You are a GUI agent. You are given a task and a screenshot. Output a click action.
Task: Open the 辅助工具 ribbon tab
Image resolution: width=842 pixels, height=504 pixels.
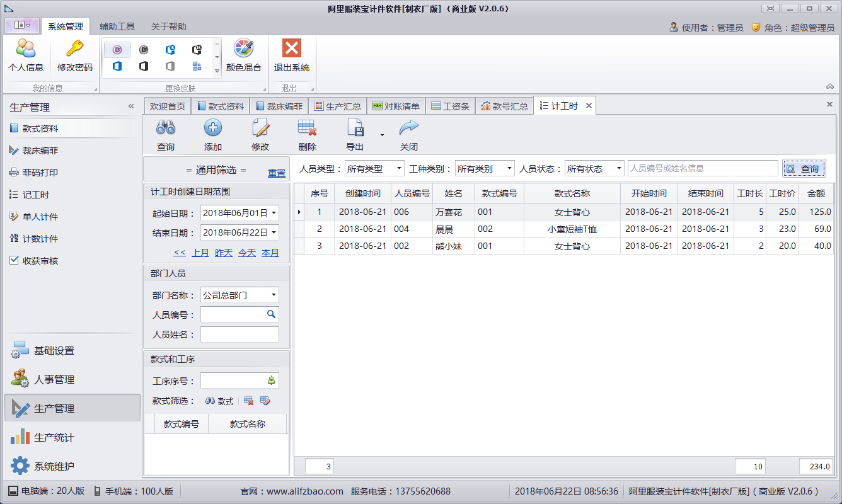(117, 26)
